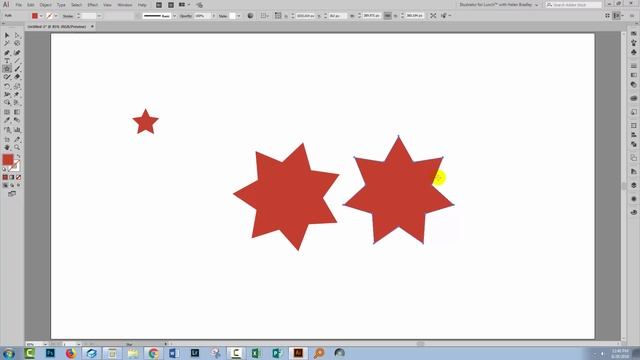Image resolution: width=640 pixels, height=360 pixels.
Task: Swap fill and stroke colors arrow
Action: pos(18,156)
